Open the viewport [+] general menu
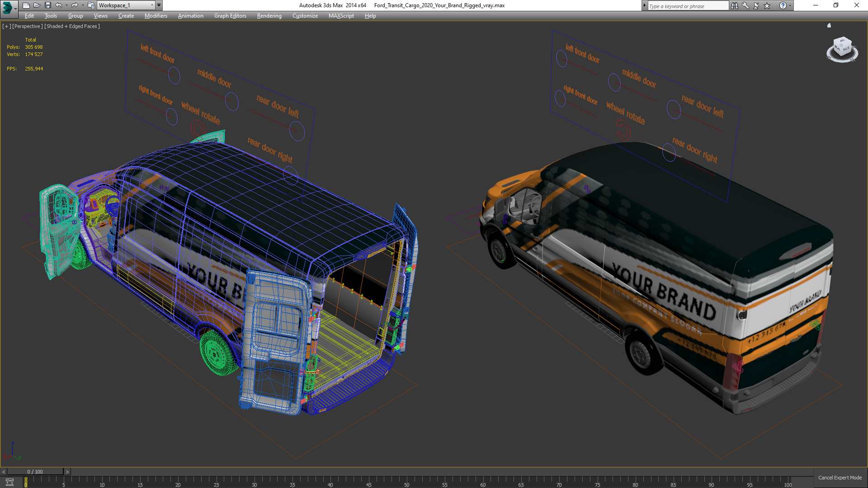Screen dimensions: 868x488 tap(6, 26)
